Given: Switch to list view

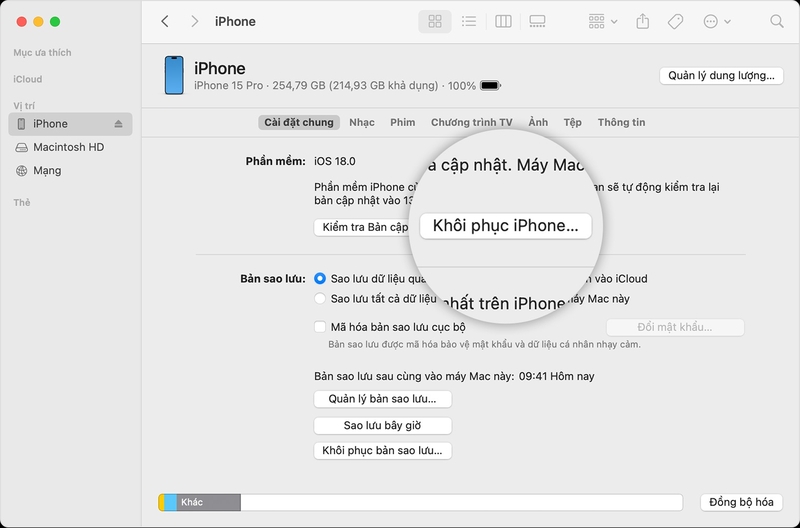Looking at the screenshot, I should (x=468, y=21).
